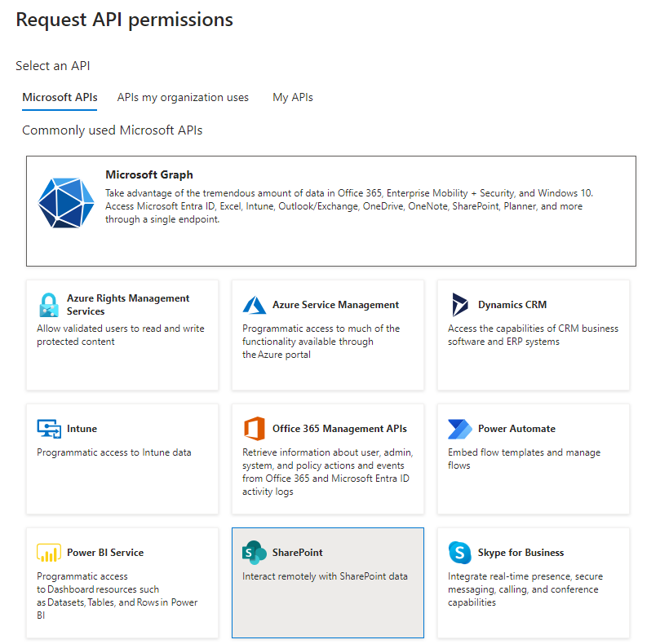Choose the Azure Service Management tile
660x644 pixels.
[x=327, y=334]
